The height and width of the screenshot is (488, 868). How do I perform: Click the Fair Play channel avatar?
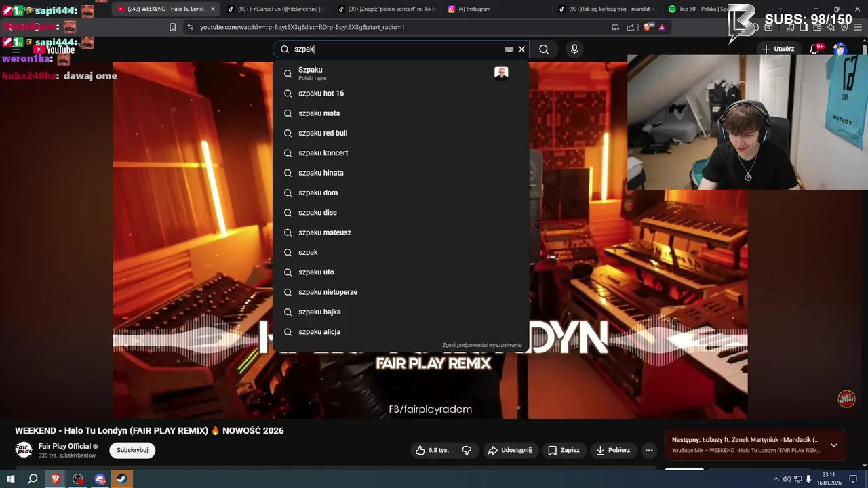pyautogui.click(x=24, y=450)
